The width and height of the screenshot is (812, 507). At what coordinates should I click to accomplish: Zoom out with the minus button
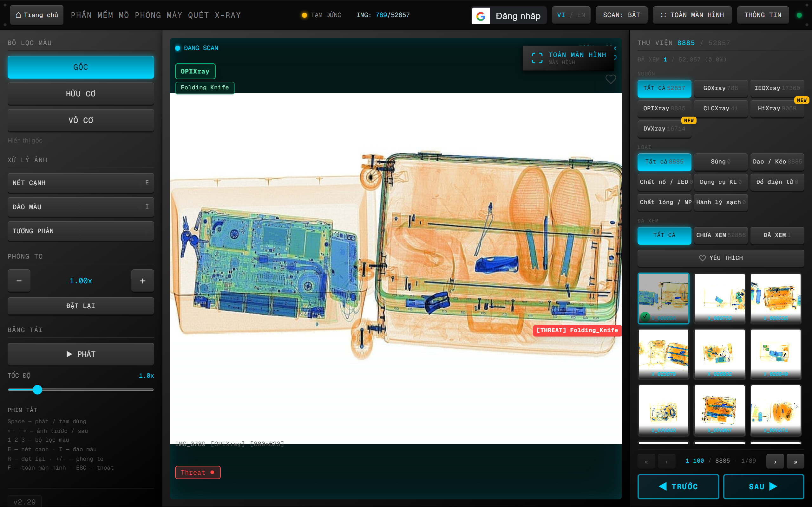(x=19, y=281)
